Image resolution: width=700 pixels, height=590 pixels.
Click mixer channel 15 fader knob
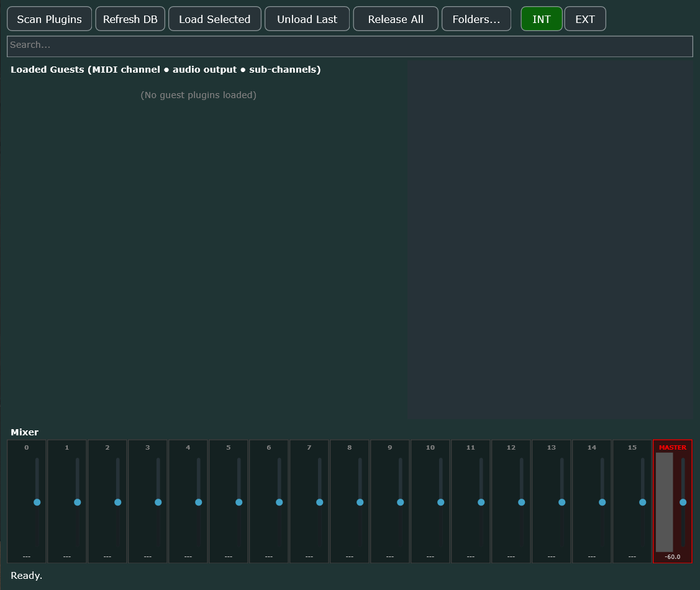click(642, 502)
